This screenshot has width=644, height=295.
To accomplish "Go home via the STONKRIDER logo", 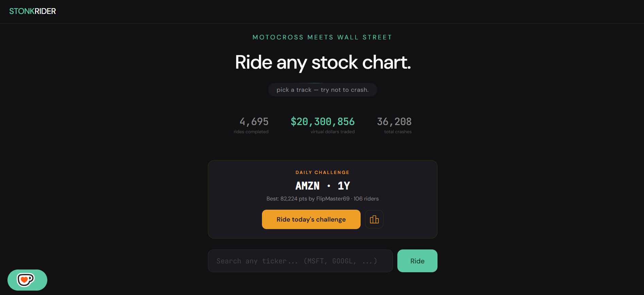I will click(x=33, y=11).
